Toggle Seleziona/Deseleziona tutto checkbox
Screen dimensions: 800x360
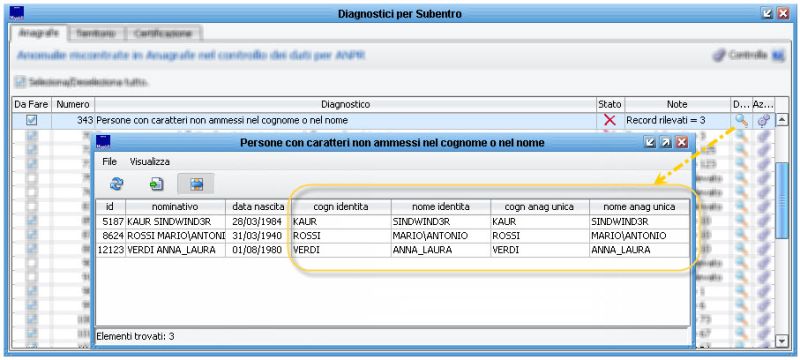pyautogui.click(x=19, y=82)
